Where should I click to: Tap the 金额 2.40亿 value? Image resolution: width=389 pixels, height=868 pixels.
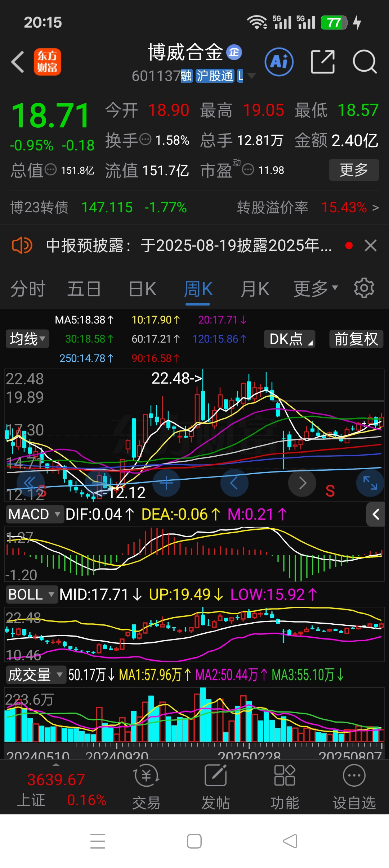pyautogui.click(x=336, y=140)
